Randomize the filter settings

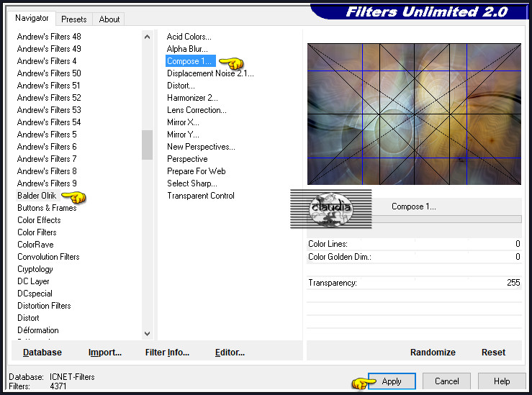pos(433,353)
